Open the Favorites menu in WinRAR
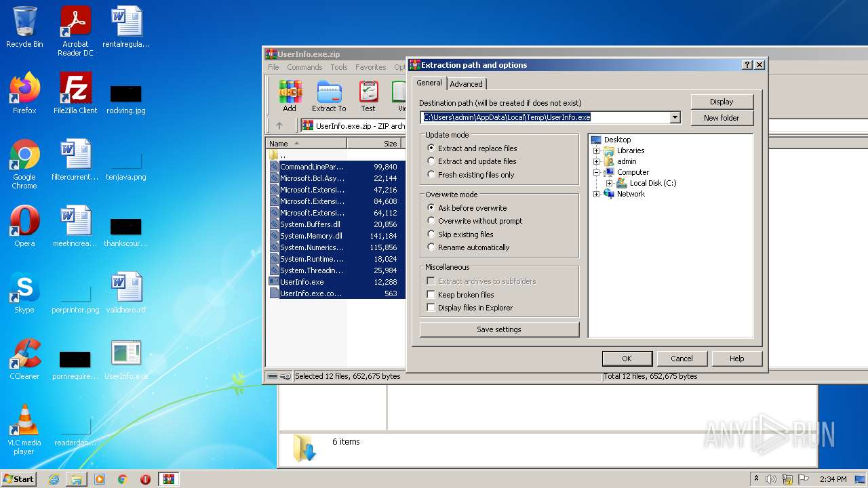Viewport: 868px width, 488px height. point(371,67)
